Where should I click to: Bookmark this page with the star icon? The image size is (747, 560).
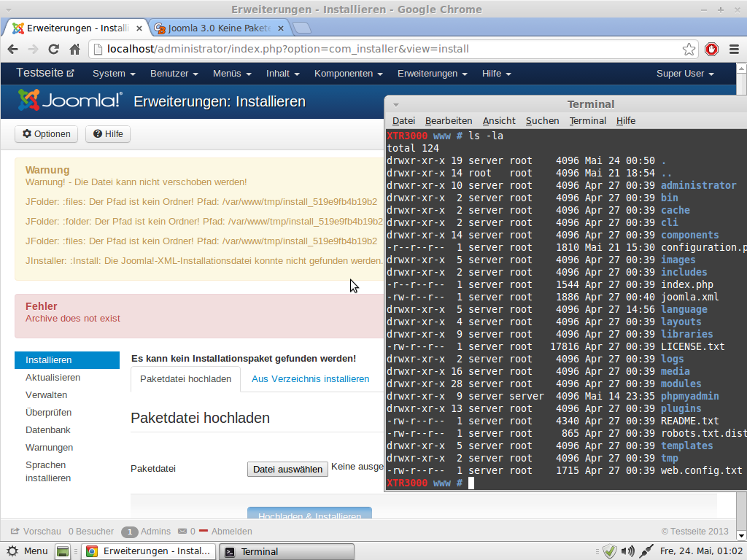pos(689,49)
